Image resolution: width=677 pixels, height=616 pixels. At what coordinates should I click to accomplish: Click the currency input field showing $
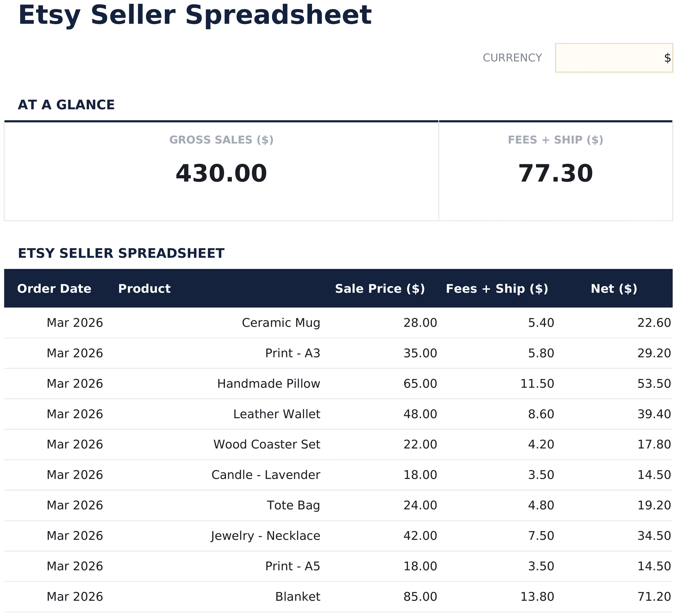click(614, 58)
